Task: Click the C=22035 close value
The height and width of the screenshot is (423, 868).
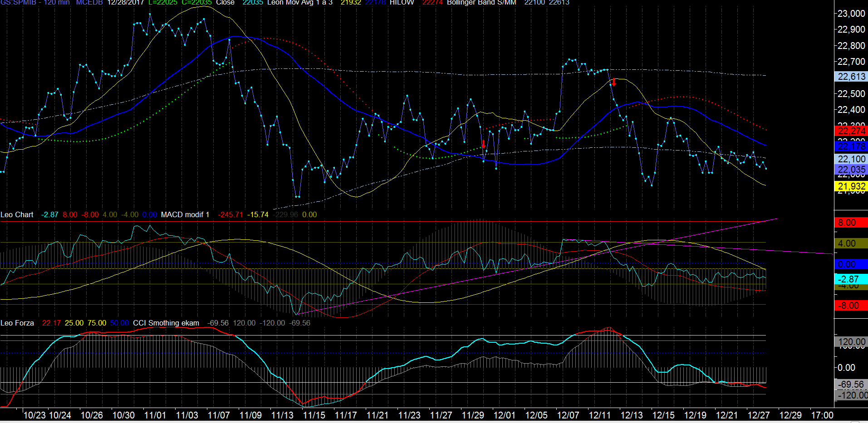Action: coord(196,2)
